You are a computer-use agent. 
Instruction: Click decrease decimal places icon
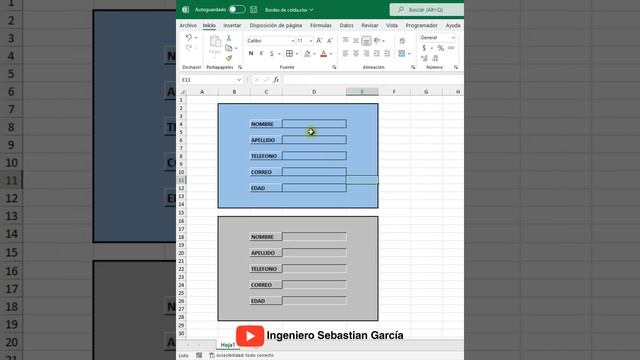(435, 58)
